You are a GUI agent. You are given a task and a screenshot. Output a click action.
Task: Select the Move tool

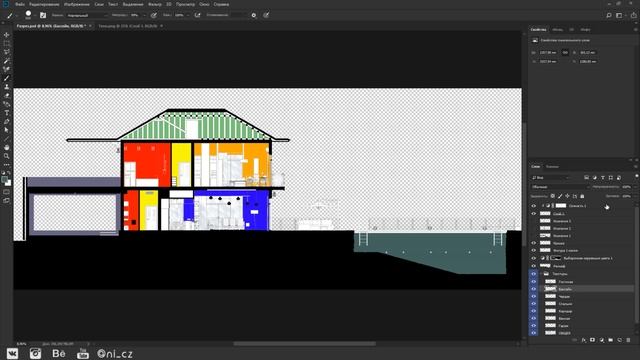tap(7, 35)
